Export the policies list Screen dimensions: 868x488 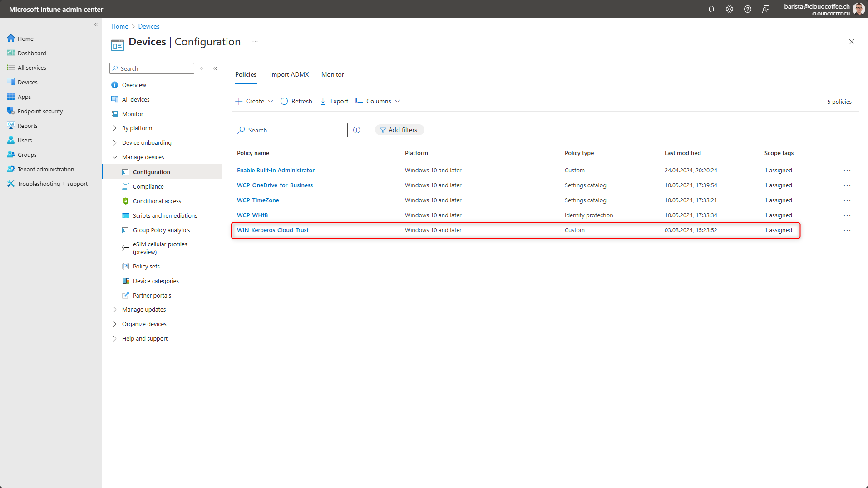[334, 101]
